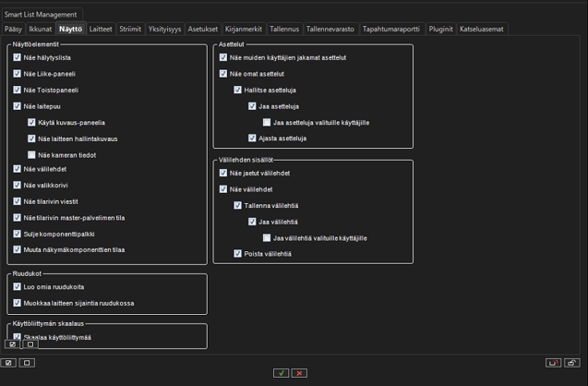Click the check-all icon in the window's bottom-left corner

(8, 363)
